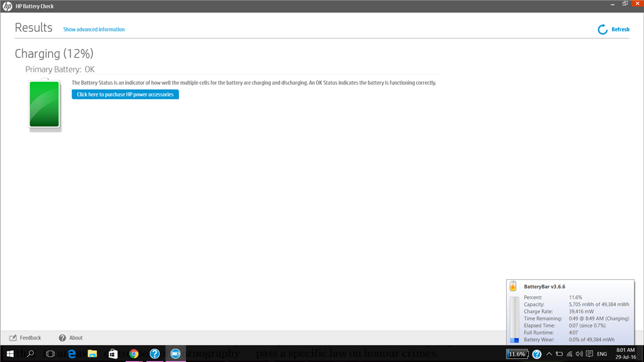This screenshot has width=644, height=362.
Task: Click 'Primary Battery: OK' text
Action: coord(60,69)
